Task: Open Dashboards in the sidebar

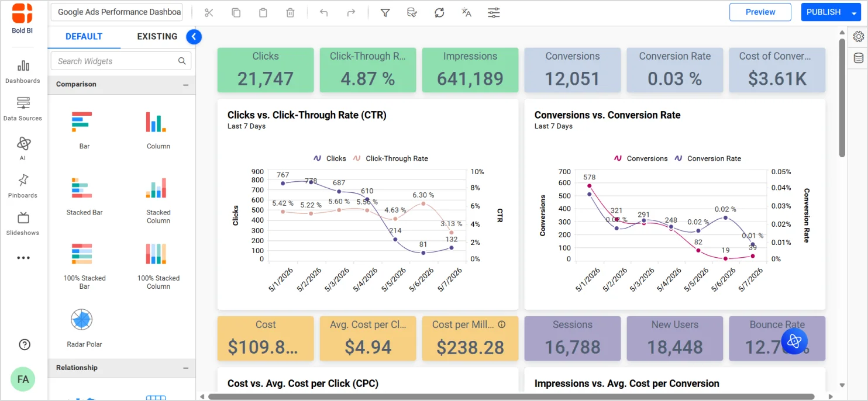Action: pos(23,72)
